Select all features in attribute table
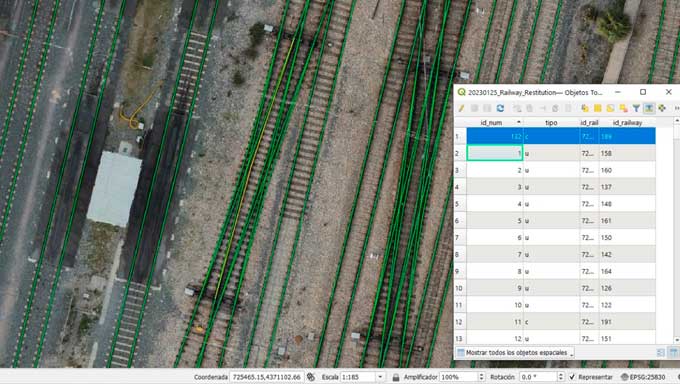 tap(598, 108)
